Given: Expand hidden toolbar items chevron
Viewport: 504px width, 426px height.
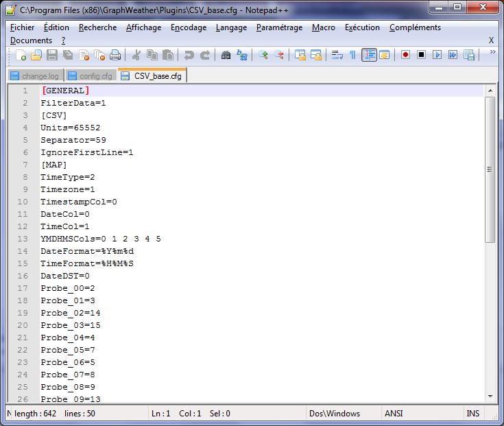Looking at the screenshot, I should point(492,51).
